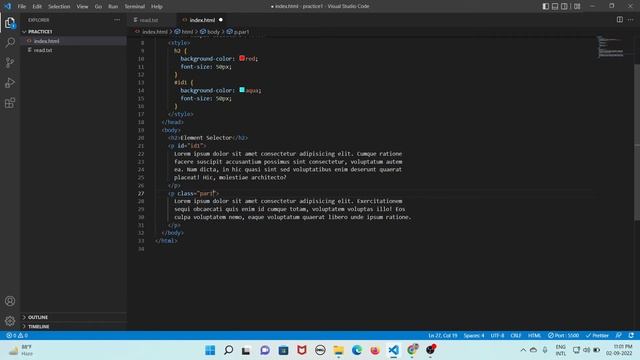Open the Terminal menu
This screenshot has width=640, height=360.
pos(135,7)
